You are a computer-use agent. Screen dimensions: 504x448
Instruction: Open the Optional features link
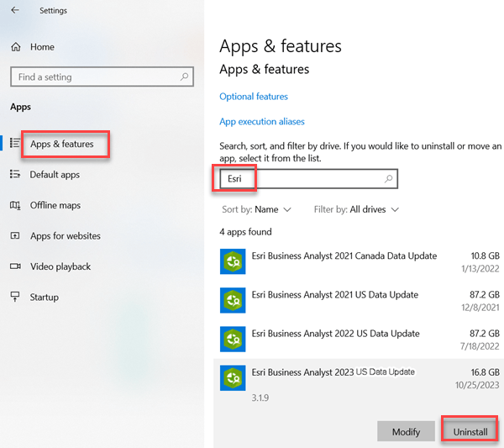click(254, 97)
